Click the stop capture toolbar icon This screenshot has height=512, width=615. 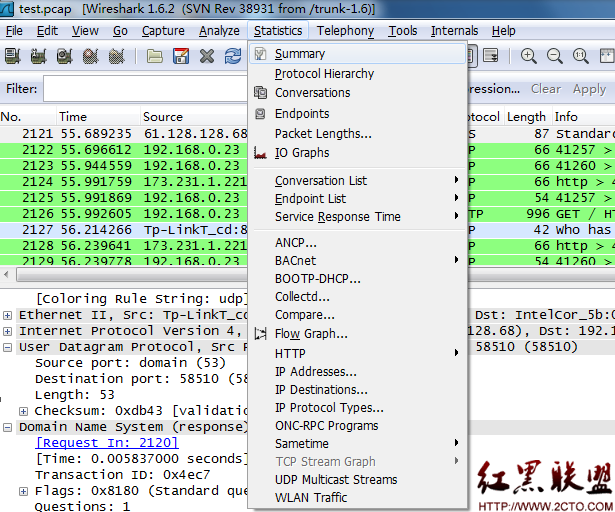(90, 56)
